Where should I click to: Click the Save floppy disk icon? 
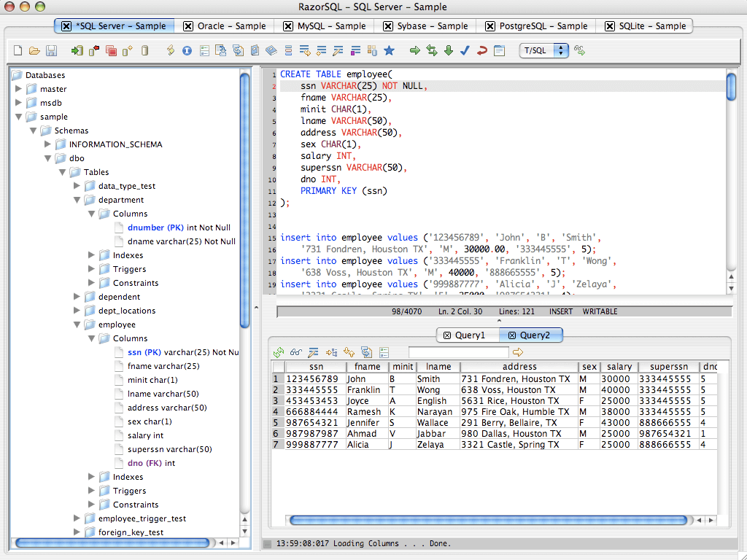click(x=51, y=50)
